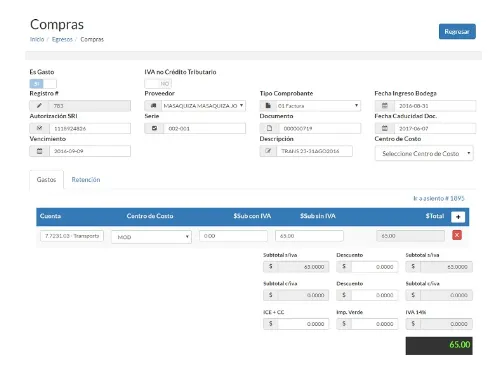Image resolution: width=504 pixels, height=381 pixels.
Task: Click dollar icon of left Subtotal s/iva
Action: 271,266
